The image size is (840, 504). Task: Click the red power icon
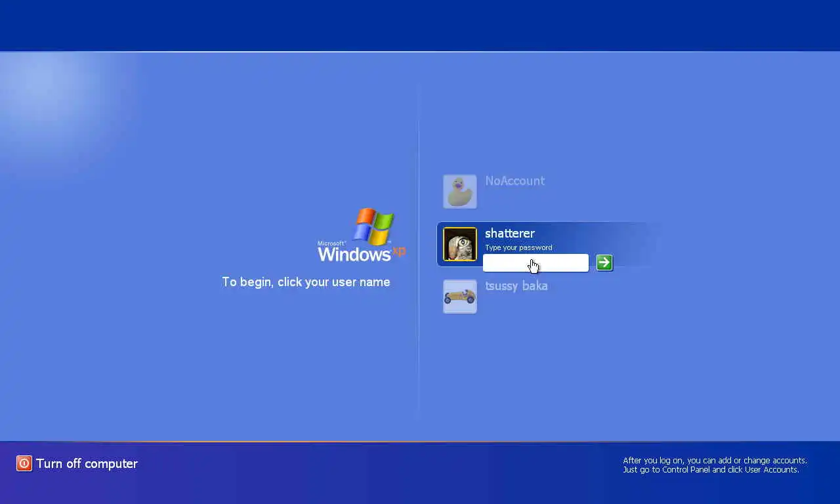point(24,463)
